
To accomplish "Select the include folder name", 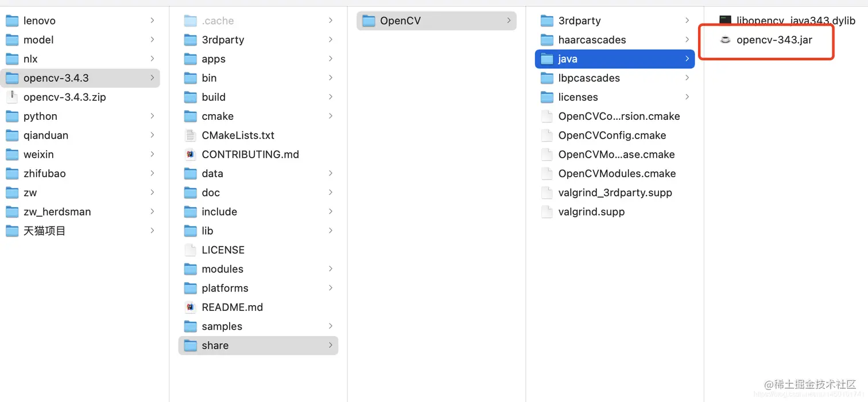I will 219,212.
